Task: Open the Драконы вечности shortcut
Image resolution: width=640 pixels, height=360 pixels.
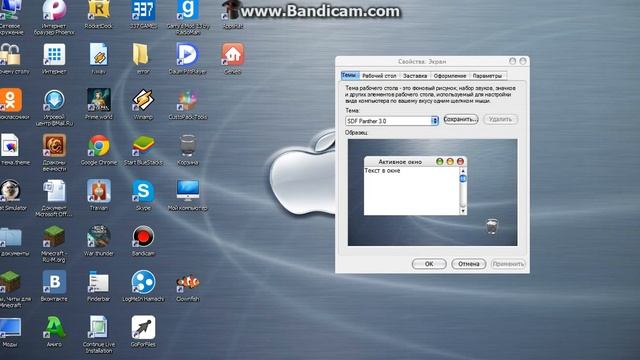Action: pos(54,146)
